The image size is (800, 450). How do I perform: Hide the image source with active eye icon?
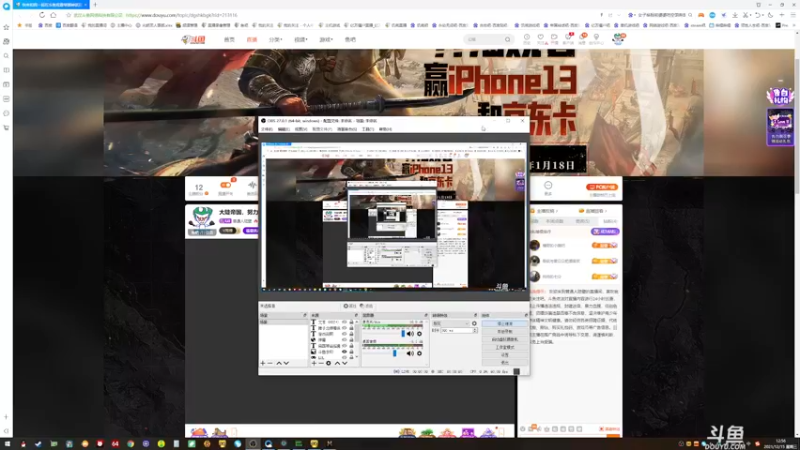pos(344,352)
